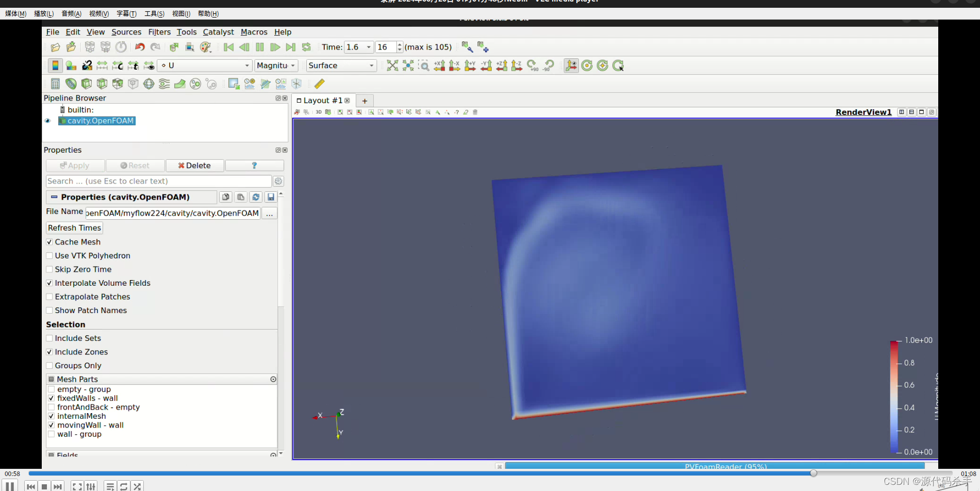Open the File menu
The image size is (980, 491).
53,32
